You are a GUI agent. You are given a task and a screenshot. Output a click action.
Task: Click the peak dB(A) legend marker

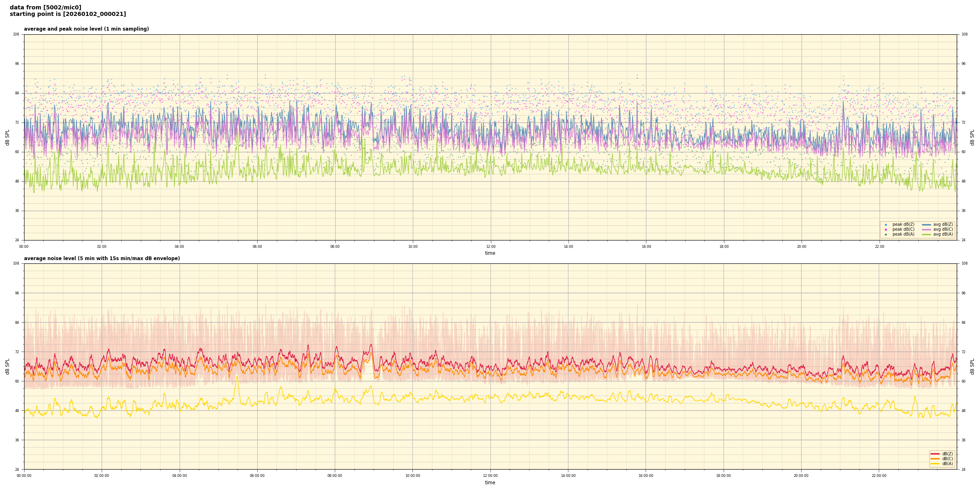[886, 234]
